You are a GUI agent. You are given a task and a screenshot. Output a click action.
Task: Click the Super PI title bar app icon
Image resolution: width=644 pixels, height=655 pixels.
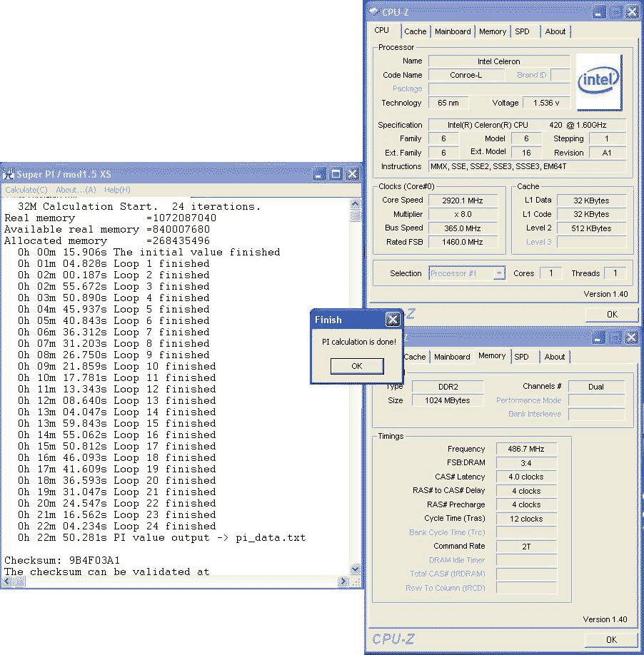9,173
